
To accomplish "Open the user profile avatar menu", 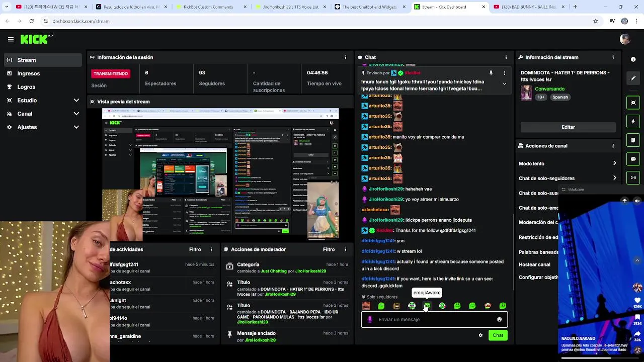I will coord(625,39).
